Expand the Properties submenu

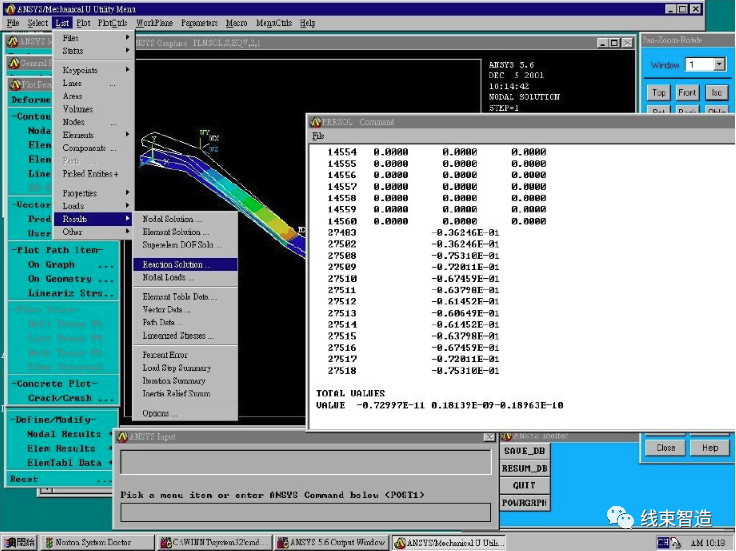(x=94, y=193)
